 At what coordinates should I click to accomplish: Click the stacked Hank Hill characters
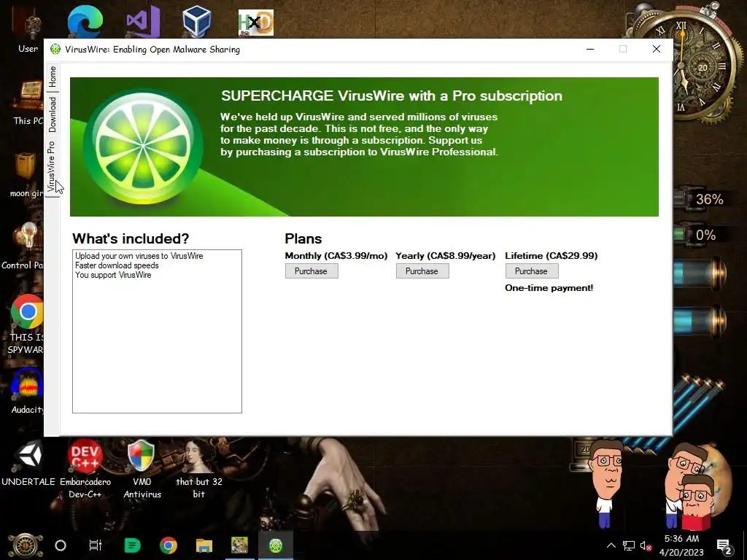(x=691, y=486)
